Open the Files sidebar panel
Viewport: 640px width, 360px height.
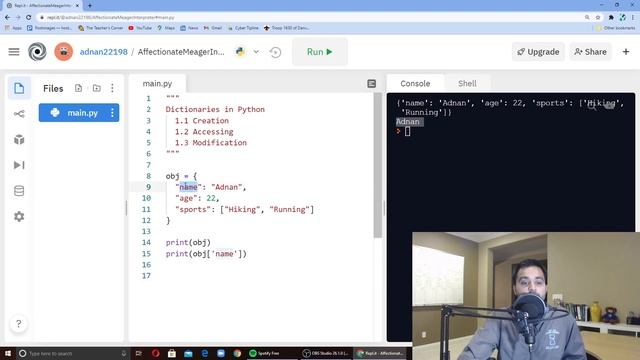coord(19,88)
